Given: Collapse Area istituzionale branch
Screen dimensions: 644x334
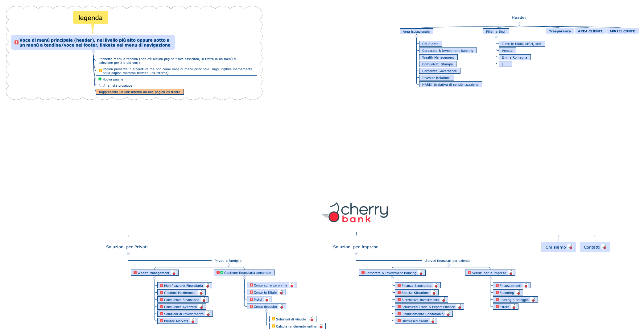Looking at the screenshot, I should (x=416, y=36).
